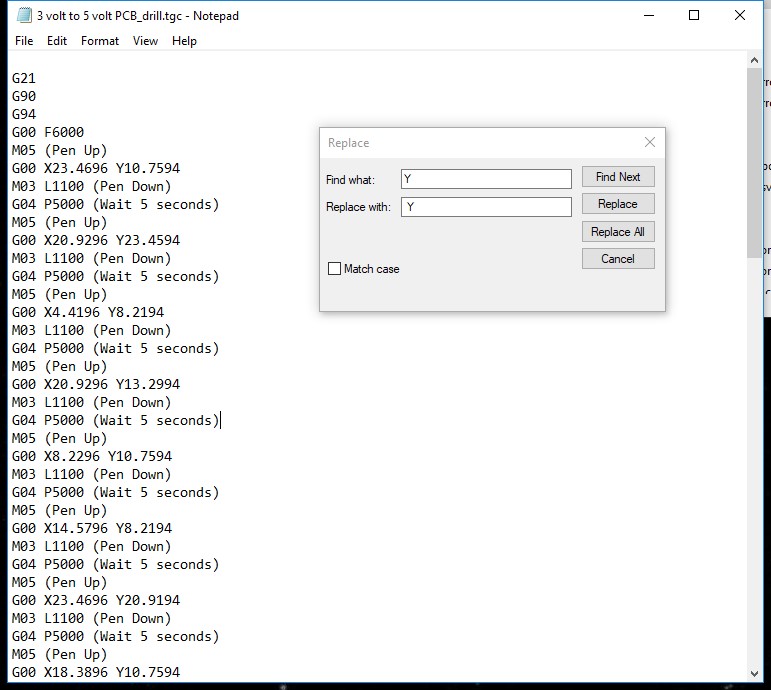Cancel the Replace dialog
Screen dimensions: 771x690
tap(618, 259)
